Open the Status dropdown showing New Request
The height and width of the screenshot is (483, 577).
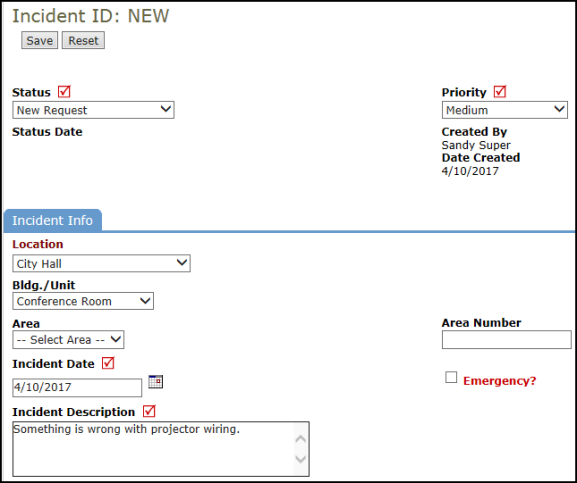(x=93, y=110)
